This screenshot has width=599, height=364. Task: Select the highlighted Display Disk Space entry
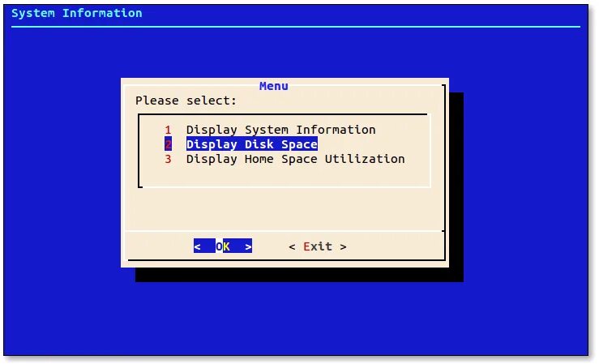click(x=252, y=144)
